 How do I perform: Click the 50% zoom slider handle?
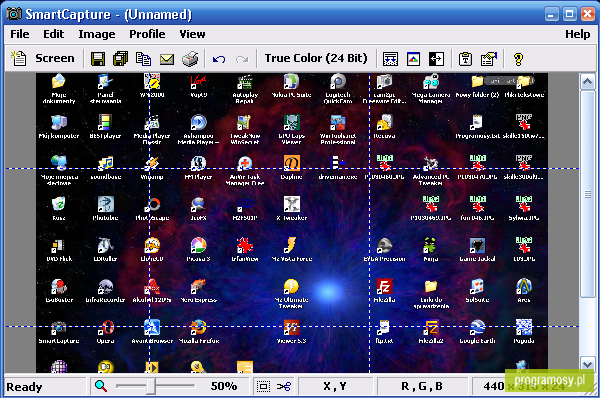point(151,386)
